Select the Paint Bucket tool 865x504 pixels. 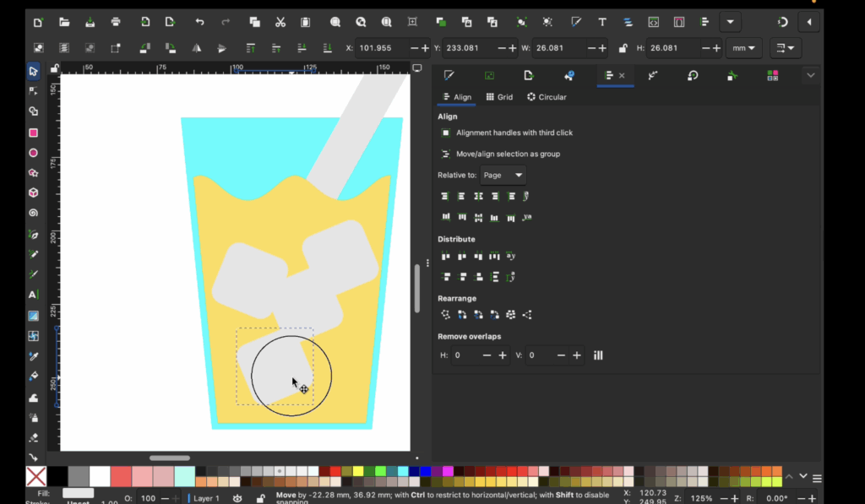[x=33, y=377]
